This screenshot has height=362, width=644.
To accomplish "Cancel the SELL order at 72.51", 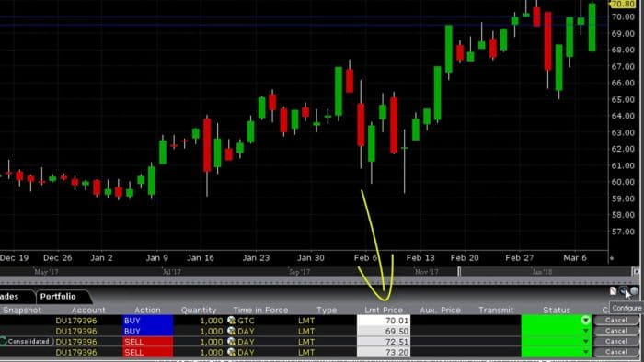I will point(616,342).
